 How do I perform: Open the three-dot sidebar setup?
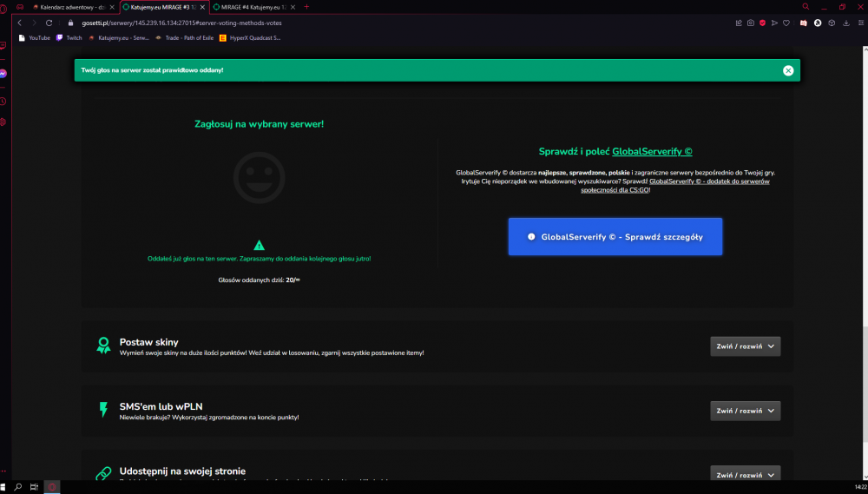point(3,472)
